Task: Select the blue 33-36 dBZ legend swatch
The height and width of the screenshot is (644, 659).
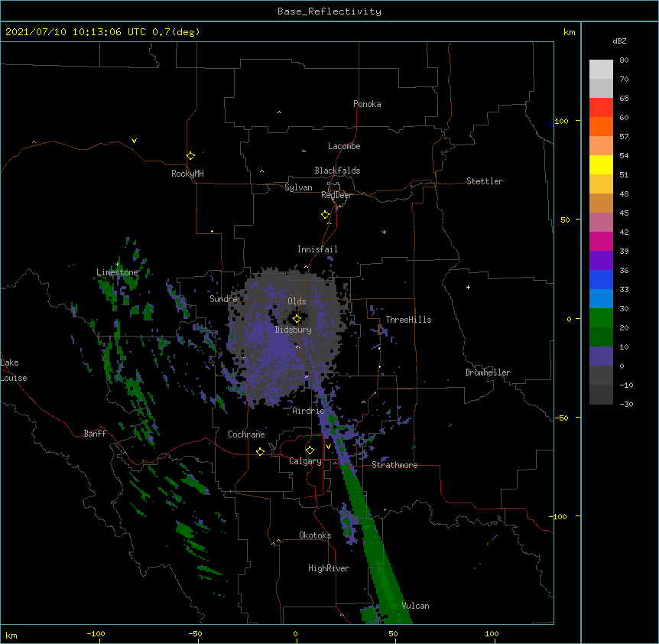Action: click(x=601, y=279)
